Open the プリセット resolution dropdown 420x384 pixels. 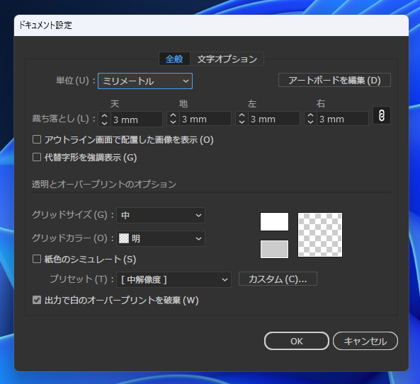(x=174, y=280)
